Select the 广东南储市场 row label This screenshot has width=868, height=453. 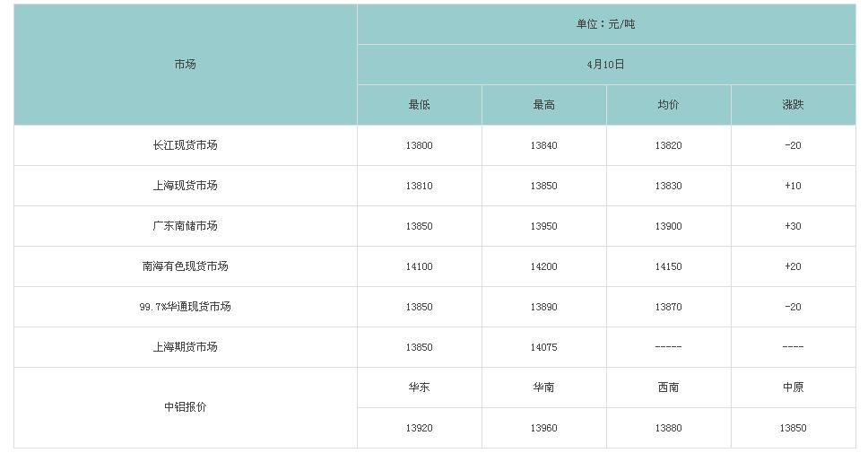click(185, 226)
